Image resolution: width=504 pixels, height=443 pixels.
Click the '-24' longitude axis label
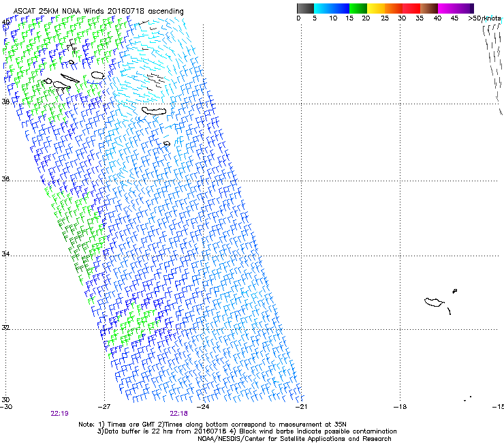coord(203,407)
